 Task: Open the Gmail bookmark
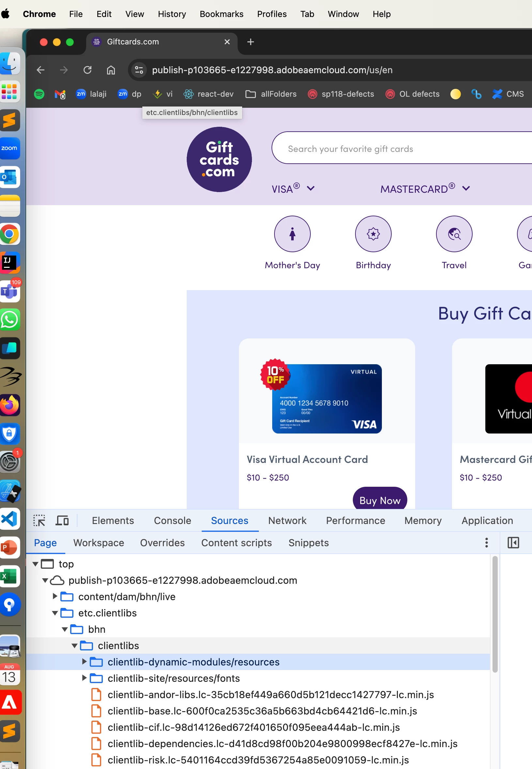(60, 94)
